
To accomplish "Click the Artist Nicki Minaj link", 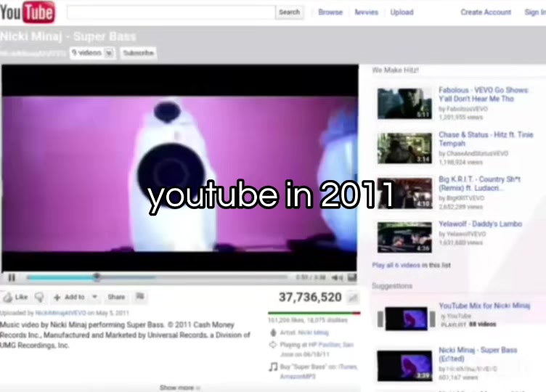I will coord(314,332).
